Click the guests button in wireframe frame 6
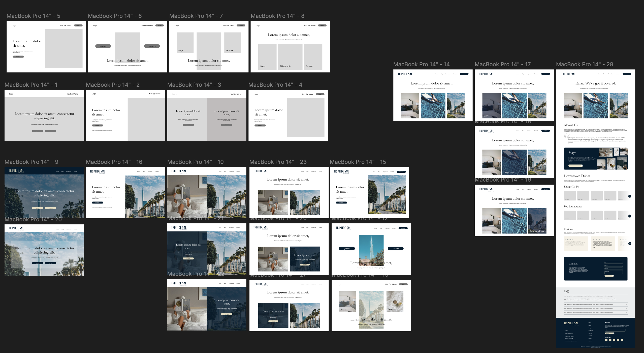The image size is (644, 353). 103,46
